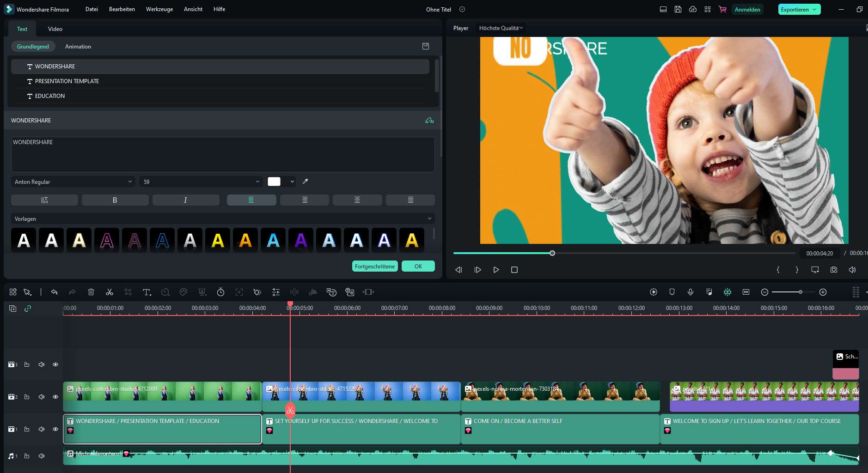Click the save project disk icon
Image resolution: width=868 pixels, height=473 pixels.
click(678, 9)
